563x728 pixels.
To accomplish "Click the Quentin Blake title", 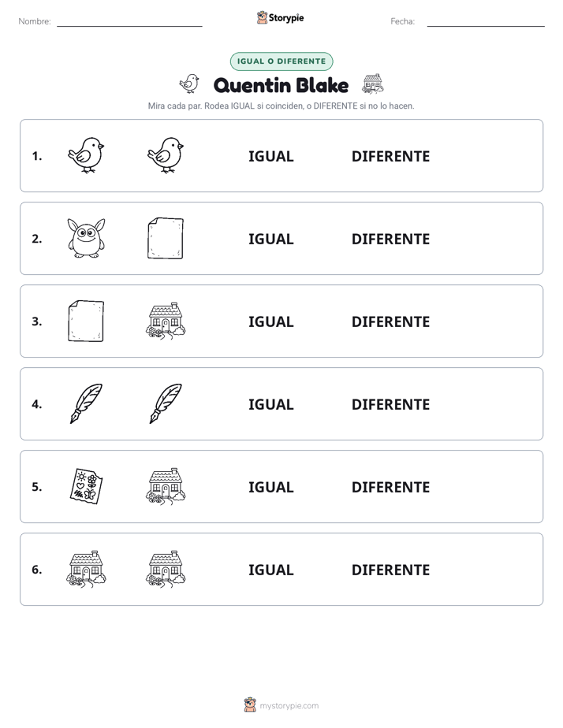I will [281, 85].
